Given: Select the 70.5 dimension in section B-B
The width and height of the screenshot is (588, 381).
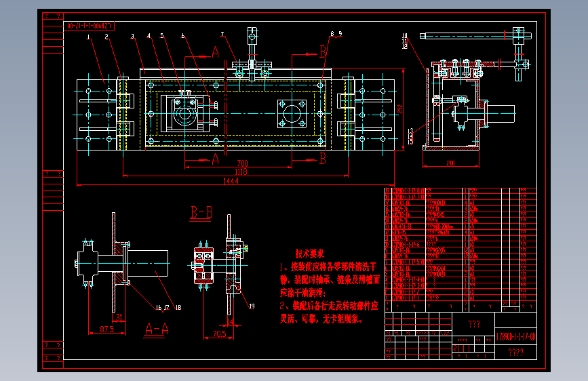Looking at the screenshot, I should pos(219,334).
